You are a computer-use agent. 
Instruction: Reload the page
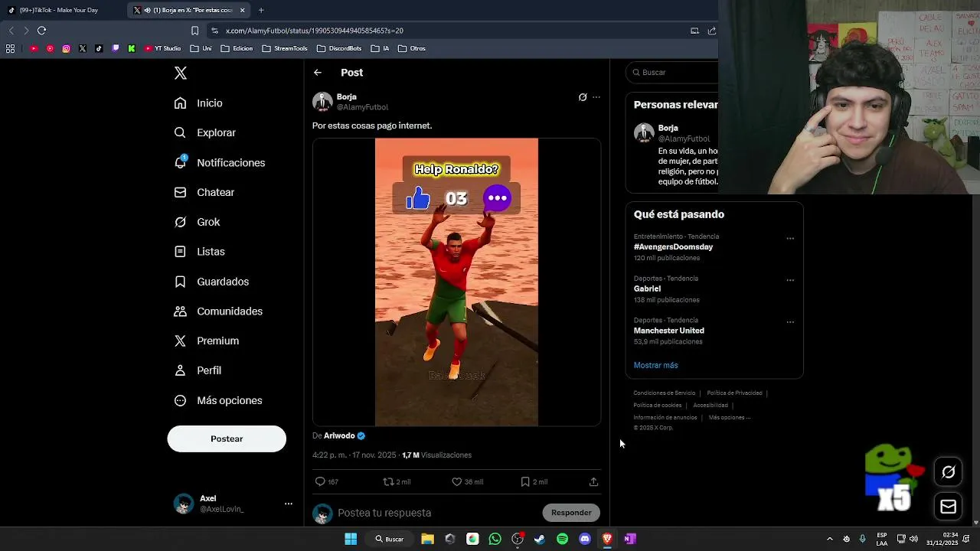[41, 31]
